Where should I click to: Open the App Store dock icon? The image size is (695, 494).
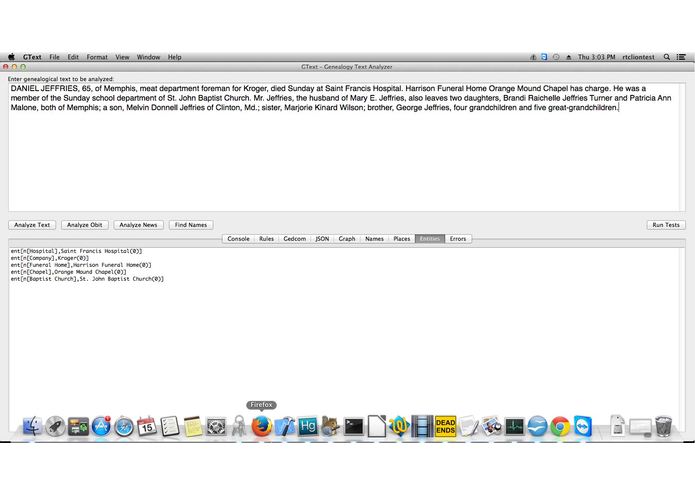coord(102,426)
